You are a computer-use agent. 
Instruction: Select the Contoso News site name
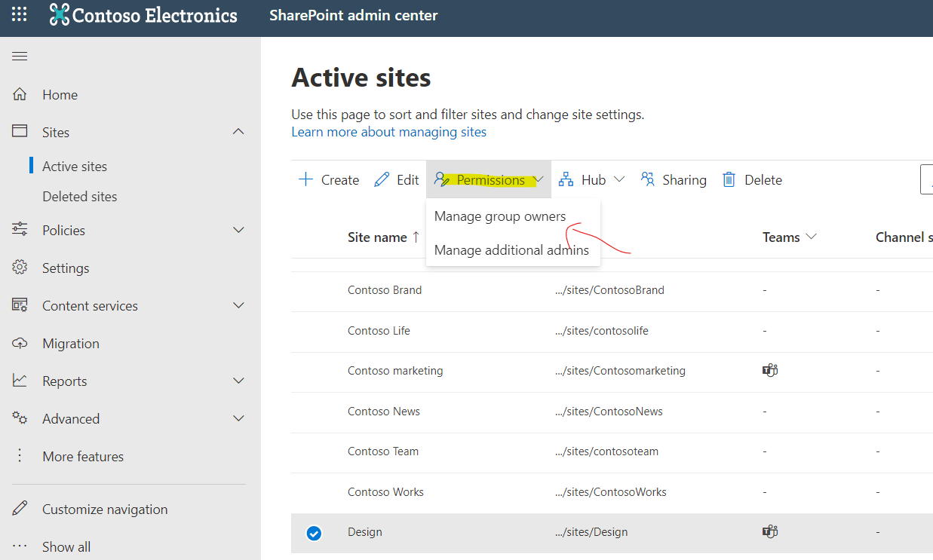(384, 411)
